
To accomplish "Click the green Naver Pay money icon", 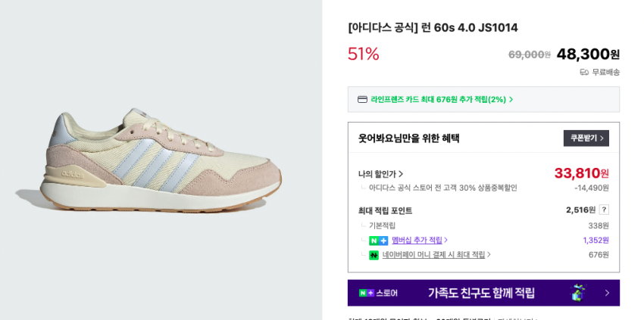I will (374, 255).
